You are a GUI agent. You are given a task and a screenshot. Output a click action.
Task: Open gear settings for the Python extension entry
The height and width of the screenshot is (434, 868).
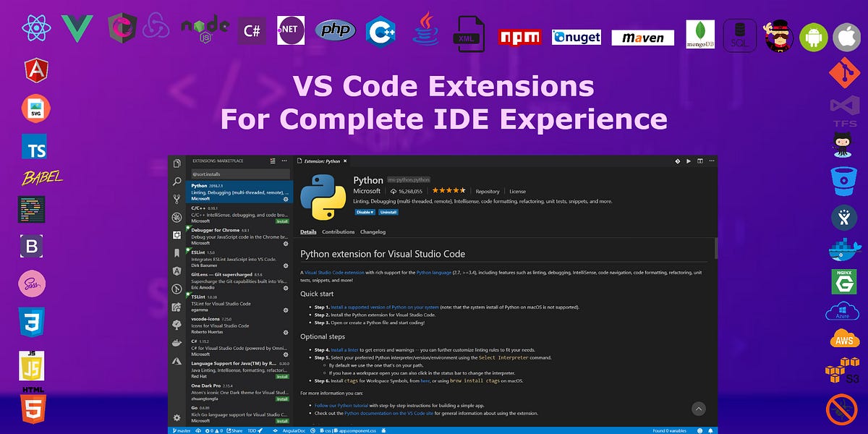pos(284,197)
